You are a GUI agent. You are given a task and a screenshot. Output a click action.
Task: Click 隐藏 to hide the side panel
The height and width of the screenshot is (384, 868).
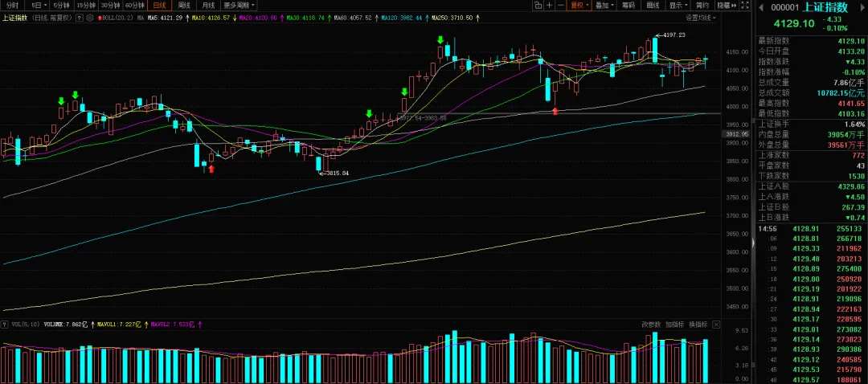727,6
